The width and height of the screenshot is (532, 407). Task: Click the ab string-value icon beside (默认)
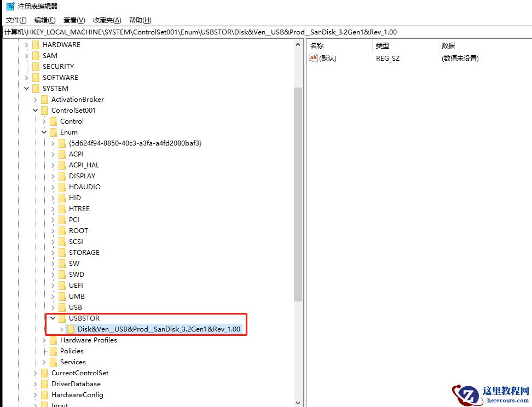(313, 59)
